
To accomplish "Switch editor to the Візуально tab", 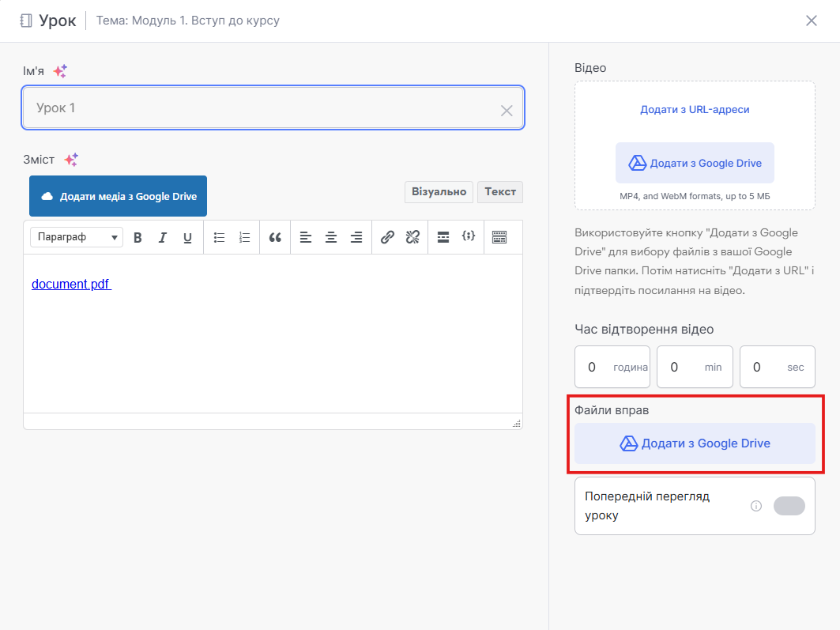I will [439, 192].
